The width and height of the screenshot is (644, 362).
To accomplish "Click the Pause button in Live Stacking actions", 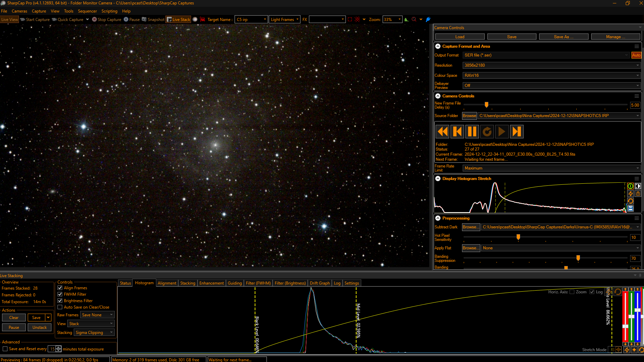I will click(14, 327).
